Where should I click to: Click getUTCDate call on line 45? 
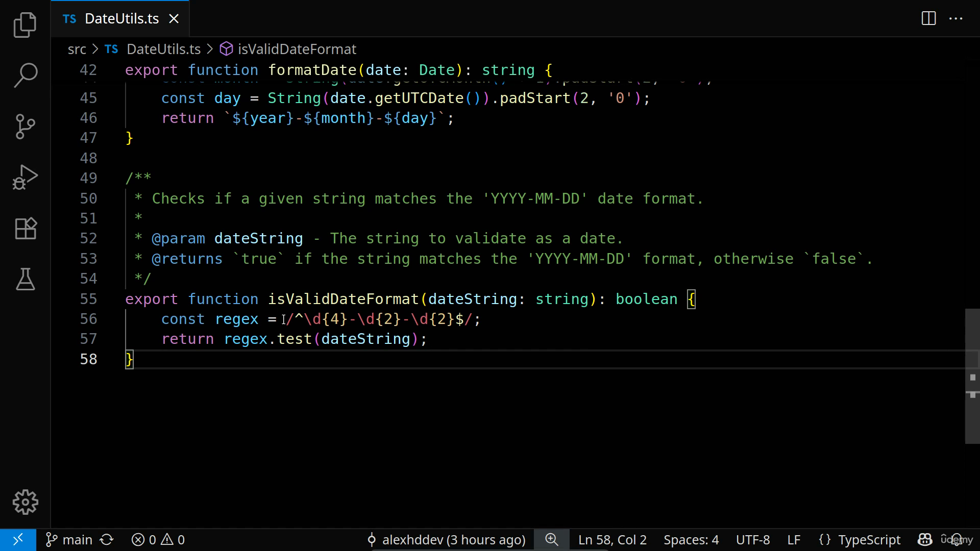click(x=419, y=98)
